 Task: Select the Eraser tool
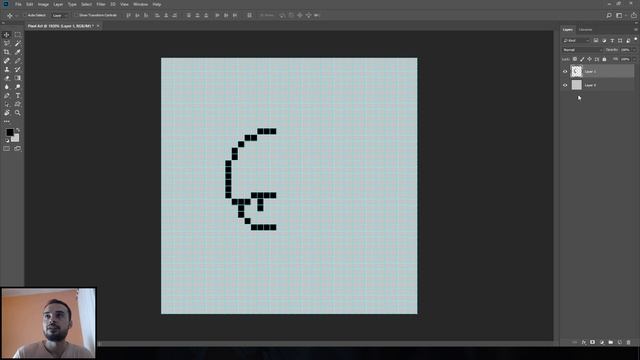tap(7, 78)
